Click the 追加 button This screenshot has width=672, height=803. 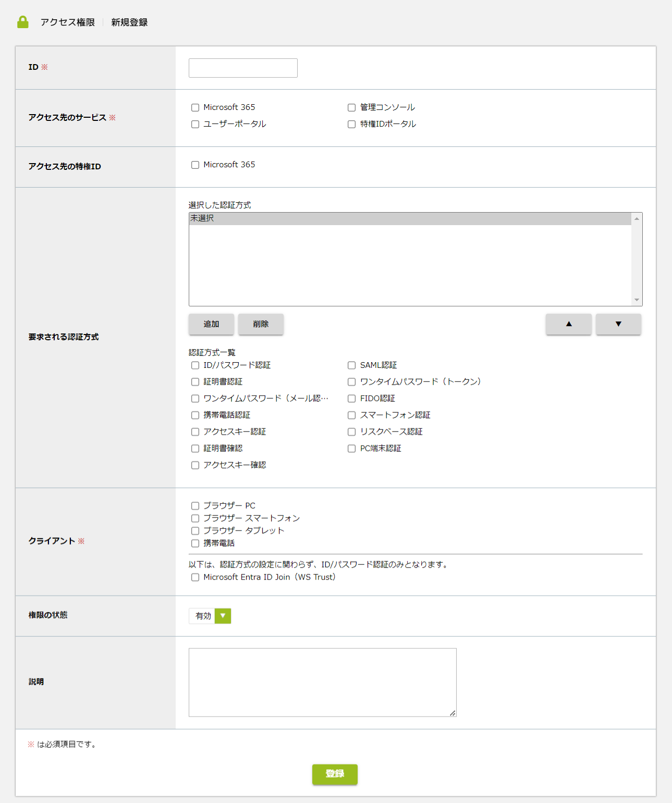click(211, 324)
